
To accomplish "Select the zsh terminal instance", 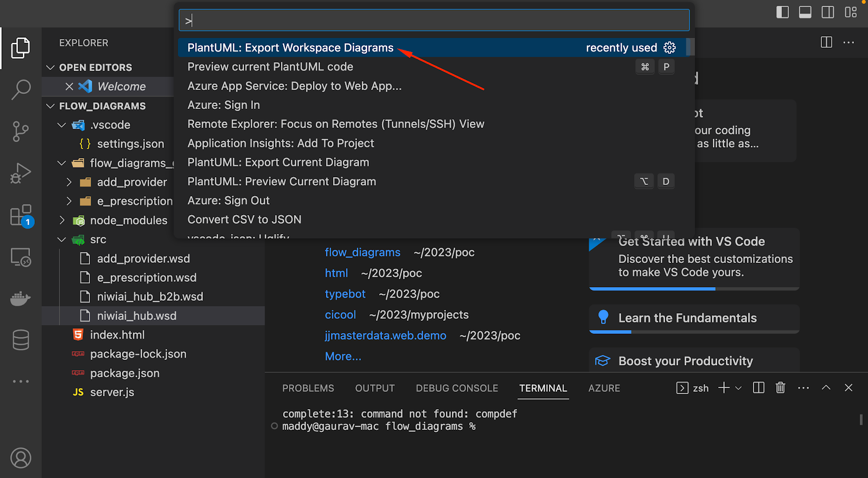I will coord(693,388).
